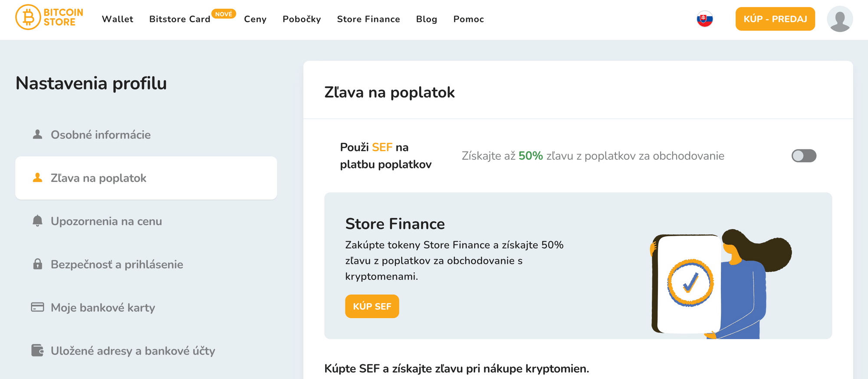Click the KÚP - PREDAJ button
868x379 pixels.
(x=775, y=19)
